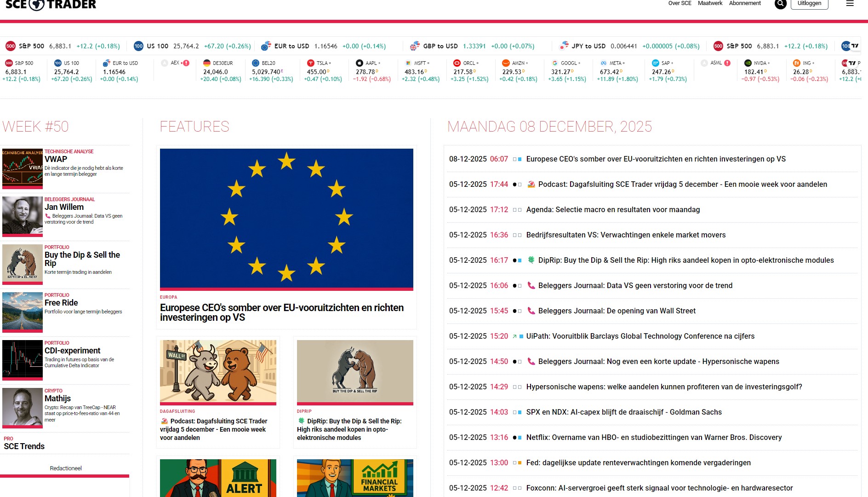868x497 pixels.
Task: Click the Jan Willem portrait thumbnail
Action: [23, 216]
